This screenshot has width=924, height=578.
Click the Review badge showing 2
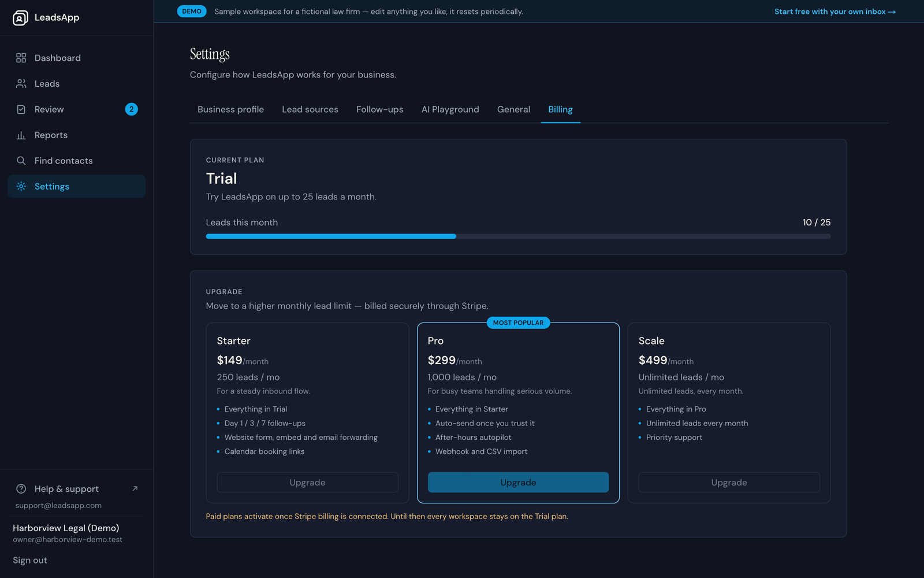(x=132, y=109)
